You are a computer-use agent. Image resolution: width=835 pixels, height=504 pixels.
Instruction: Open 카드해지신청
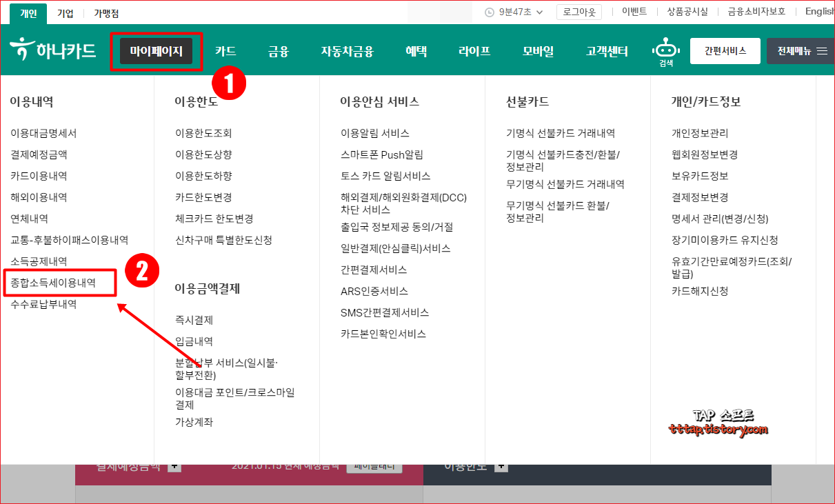click(x=700, y=291)
